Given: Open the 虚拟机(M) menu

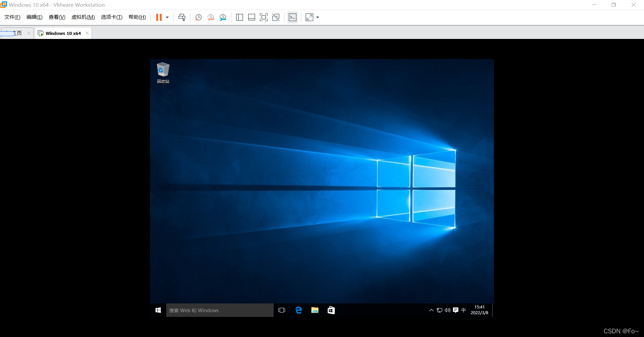Looking at the screenshot, I should coord(83,17).
